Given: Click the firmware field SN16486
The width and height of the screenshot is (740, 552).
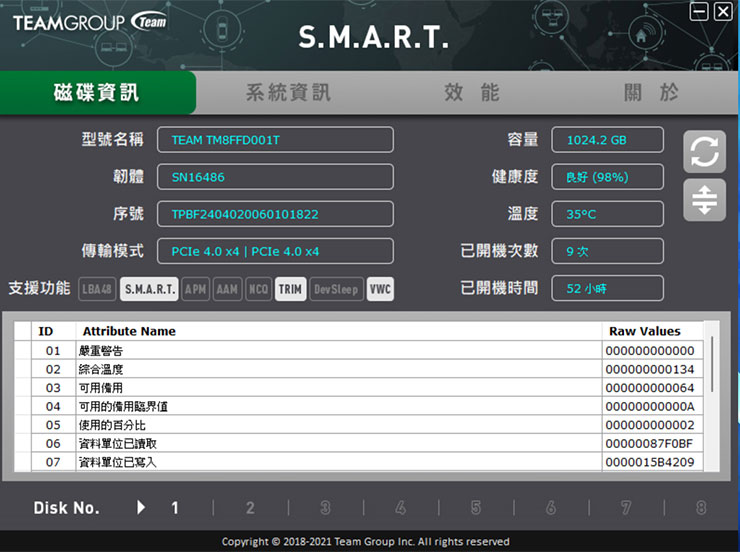Looking at the screenshot, I should click(x=275, y=177).
